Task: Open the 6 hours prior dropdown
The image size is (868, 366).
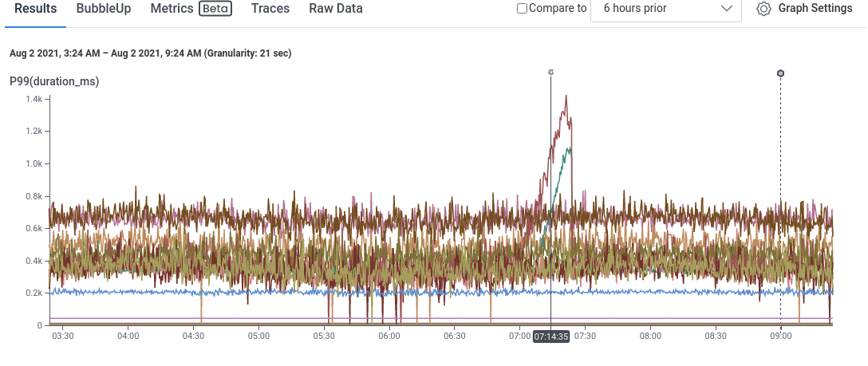Action: 665,9
